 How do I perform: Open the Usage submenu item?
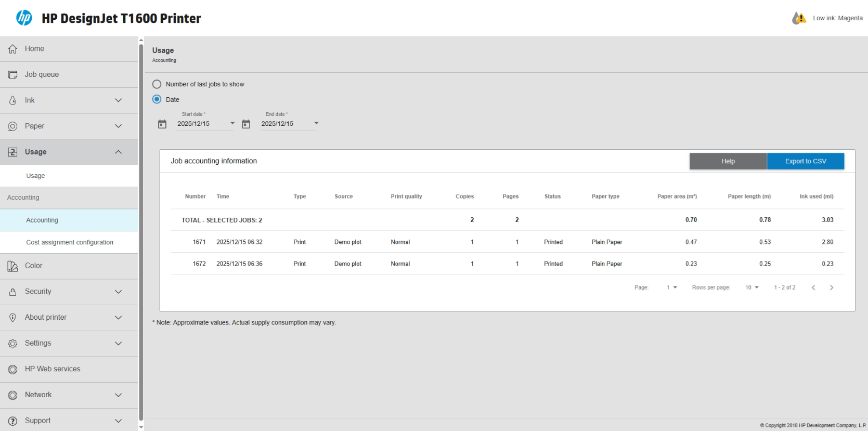click(69, 176)
